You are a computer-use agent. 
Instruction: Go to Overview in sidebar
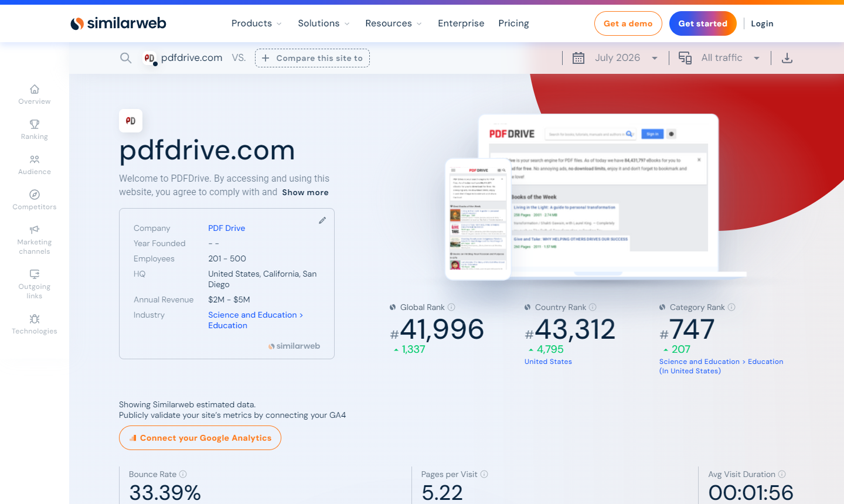[x=35, y=94]
